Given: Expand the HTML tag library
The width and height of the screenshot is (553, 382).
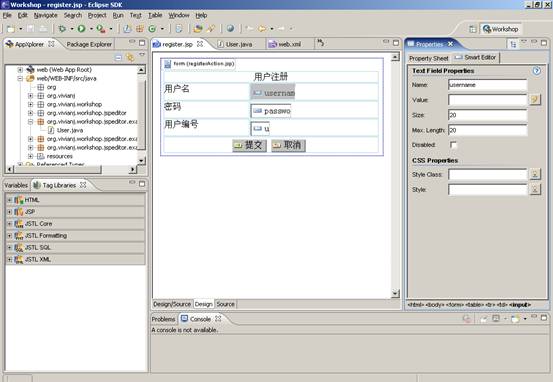Looking at the screenshot, I should 9,200.
